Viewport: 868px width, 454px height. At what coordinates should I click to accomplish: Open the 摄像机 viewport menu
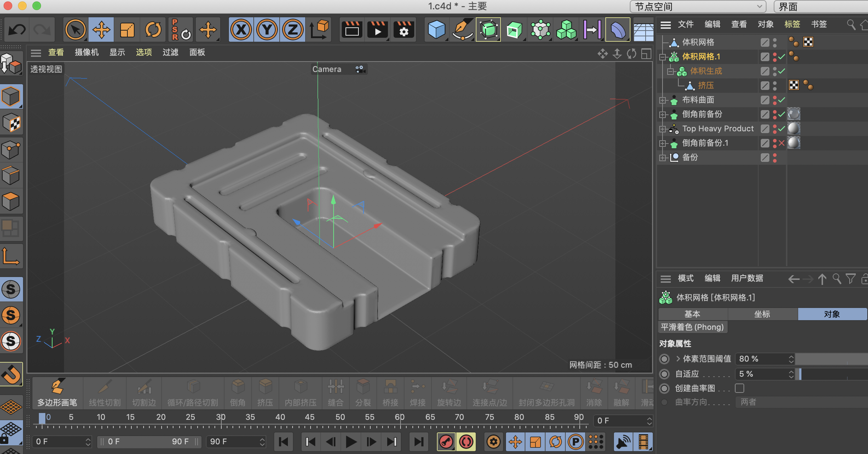click(x=86, y=53)
